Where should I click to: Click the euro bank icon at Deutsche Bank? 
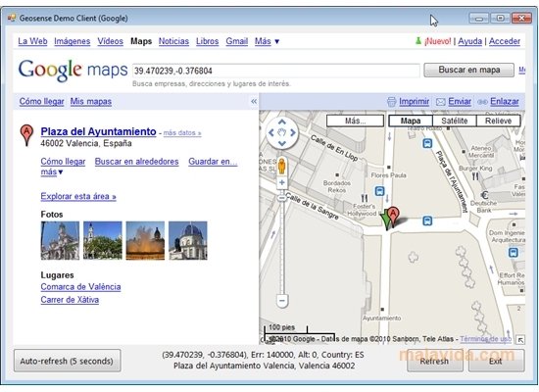[x=485, y=196]
